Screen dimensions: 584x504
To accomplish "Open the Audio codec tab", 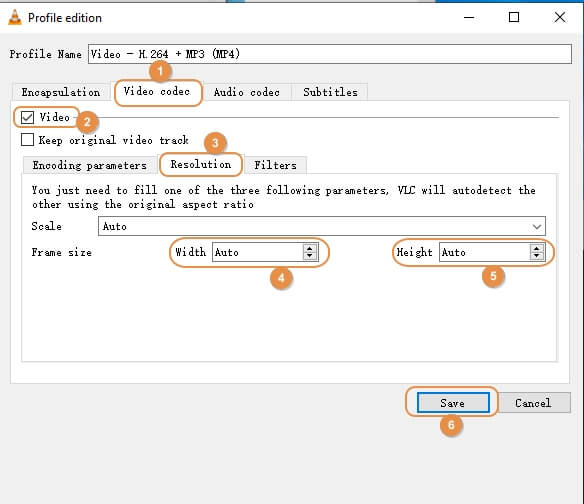I will (247, 92).
